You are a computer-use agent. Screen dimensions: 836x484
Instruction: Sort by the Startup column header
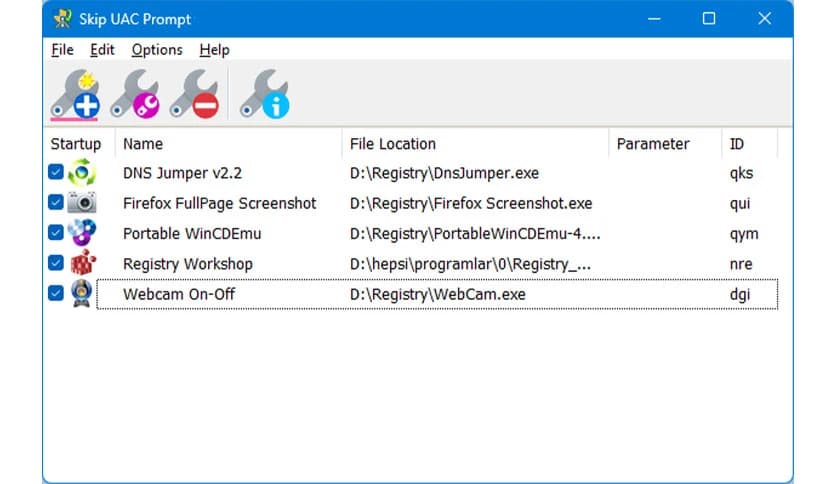coord(79,143)
